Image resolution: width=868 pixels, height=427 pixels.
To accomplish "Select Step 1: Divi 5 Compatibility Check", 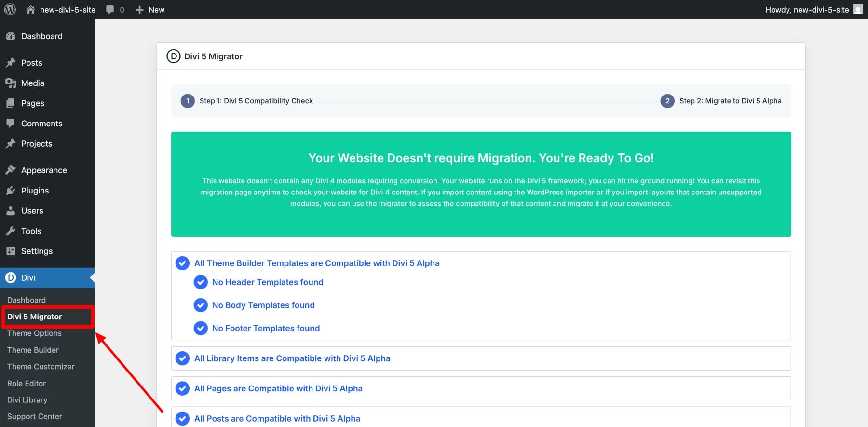I will tap(256, 101).
